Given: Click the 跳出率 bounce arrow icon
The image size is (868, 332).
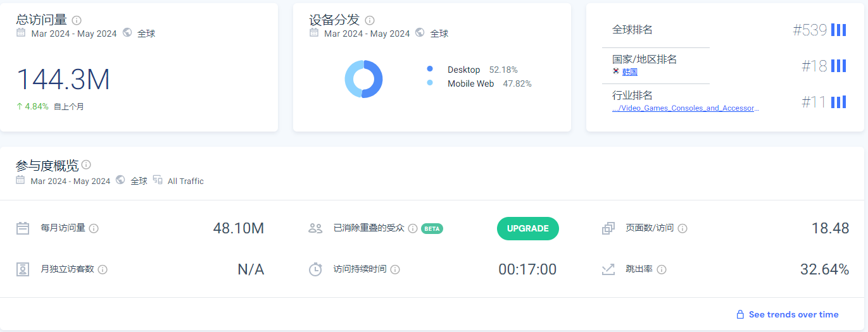Looking at the screenshot, I should pyautogui.click(x=608, y=269).
